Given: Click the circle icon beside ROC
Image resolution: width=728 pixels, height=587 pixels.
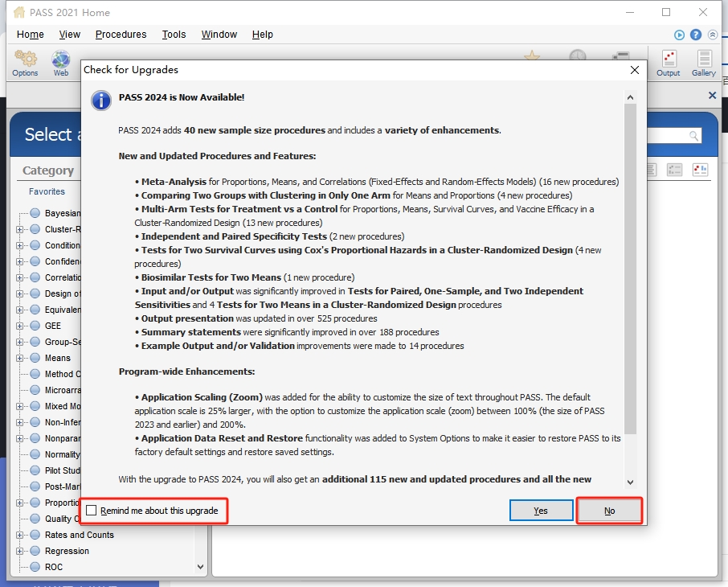Looking at the screenshot, I should click(35, 567).
